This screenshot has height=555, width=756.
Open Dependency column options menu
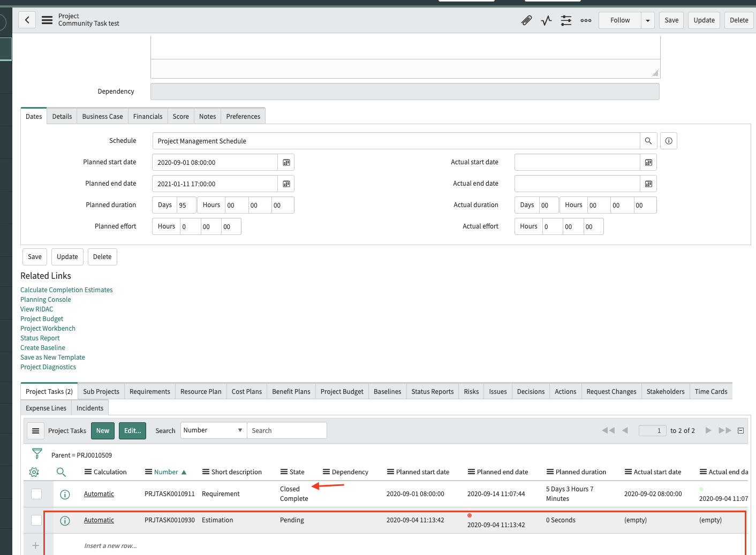click(326, 472)
